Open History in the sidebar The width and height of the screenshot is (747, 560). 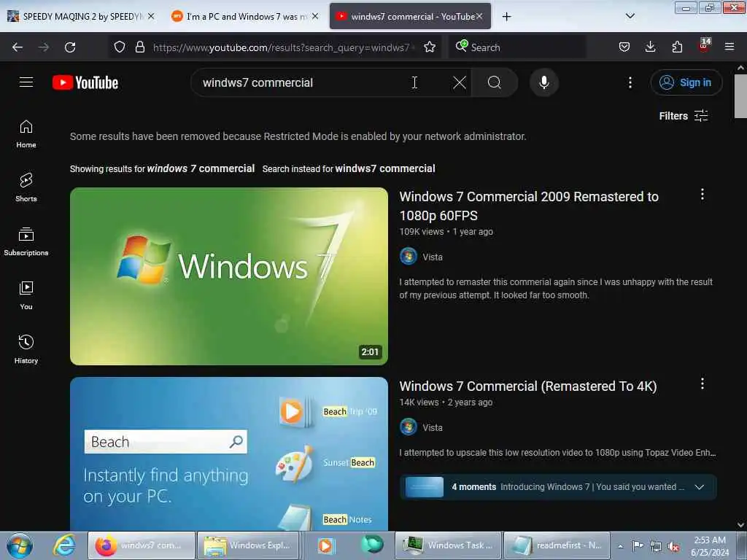(26, 349)
